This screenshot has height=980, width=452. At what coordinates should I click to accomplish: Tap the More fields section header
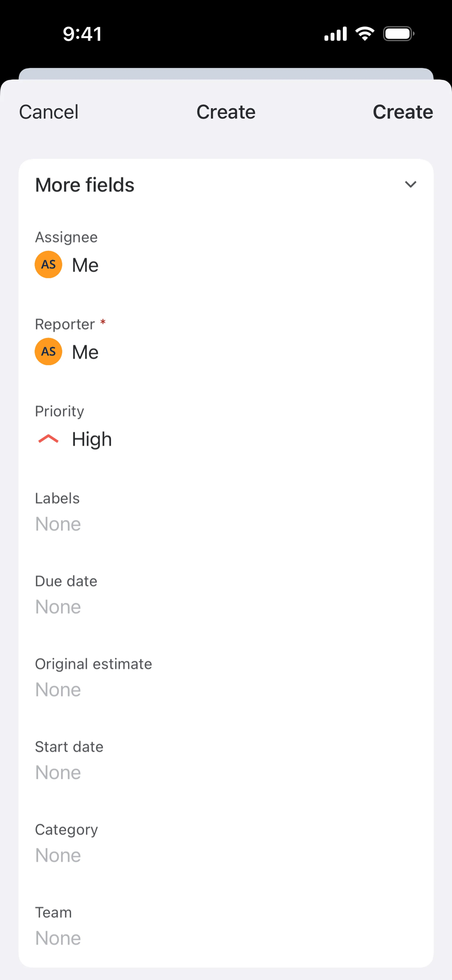click(x=85, y=185)
